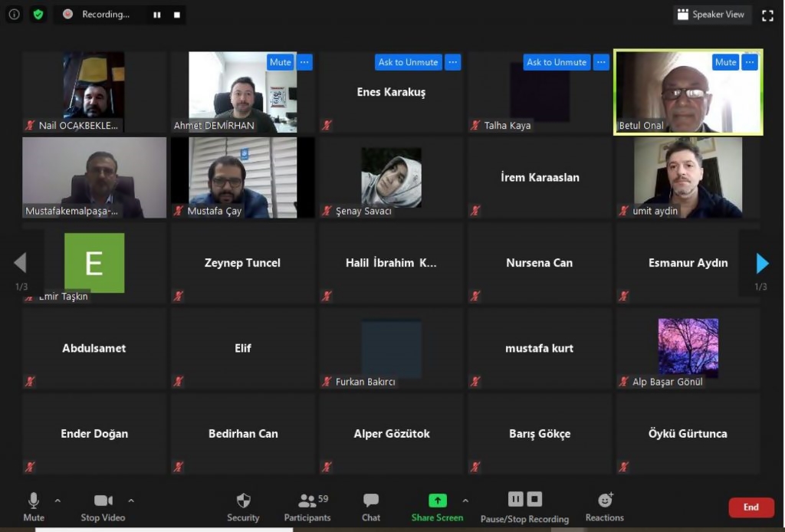The height and width of the screenshot is (532, 785).
Task: Click the green Share Screen icon
Action: [437, 501]
